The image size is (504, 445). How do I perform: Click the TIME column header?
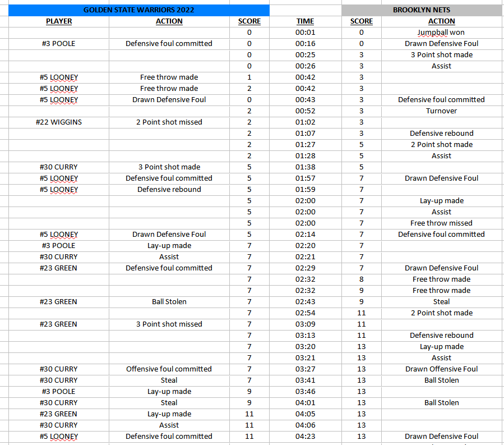[x=306, y=21]
